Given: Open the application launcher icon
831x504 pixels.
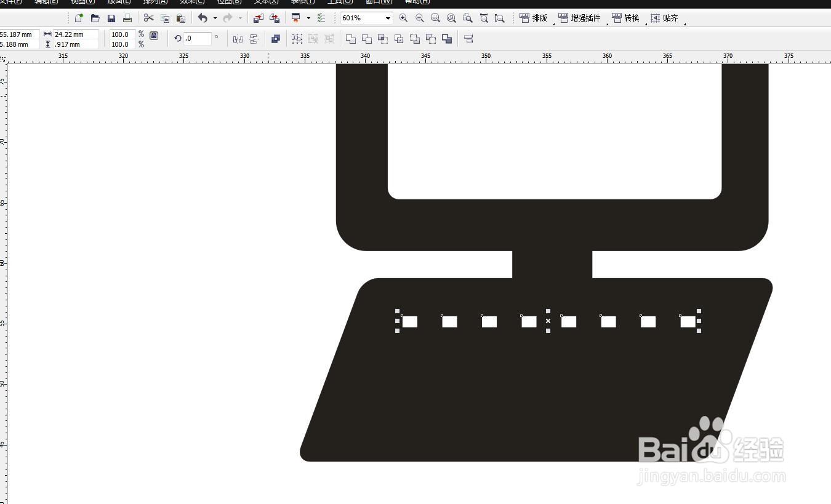Looking at the screenshot, I should [296, 18].
